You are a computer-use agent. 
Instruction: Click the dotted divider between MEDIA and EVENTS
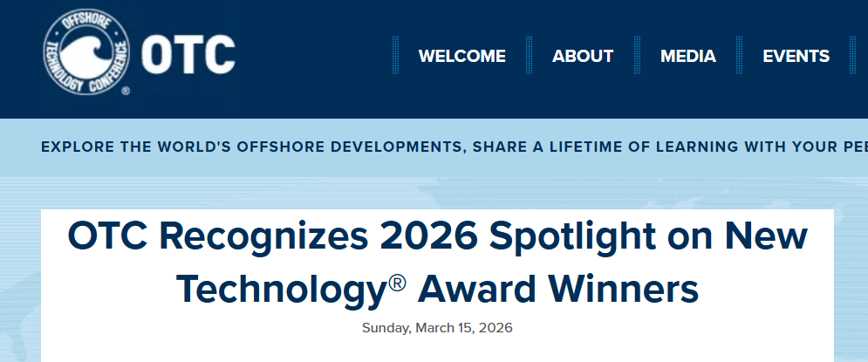click(740, 57)
